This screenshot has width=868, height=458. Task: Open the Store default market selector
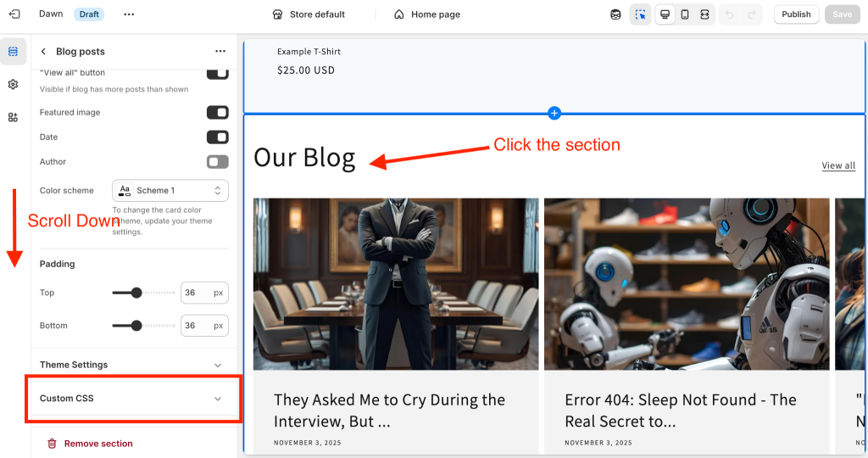pos(309,14)
